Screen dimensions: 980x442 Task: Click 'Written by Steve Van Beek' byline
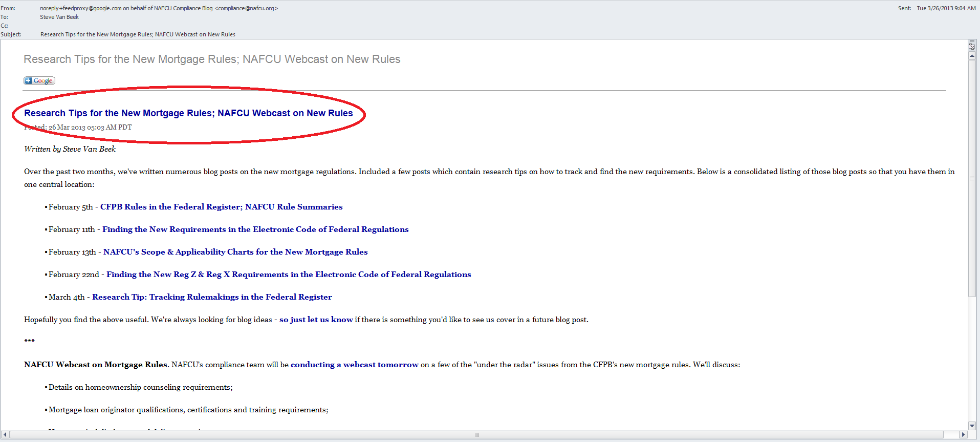click(70, 149)
